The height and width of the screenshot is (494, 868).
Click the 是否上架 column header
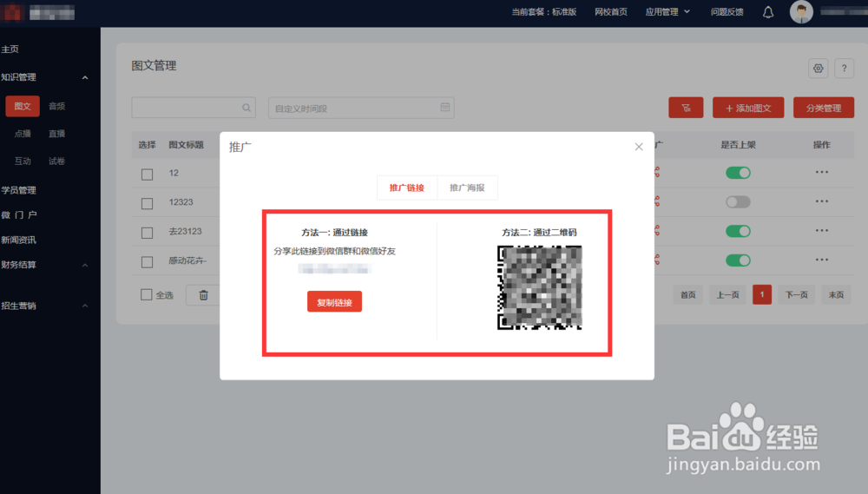(738, 144)
